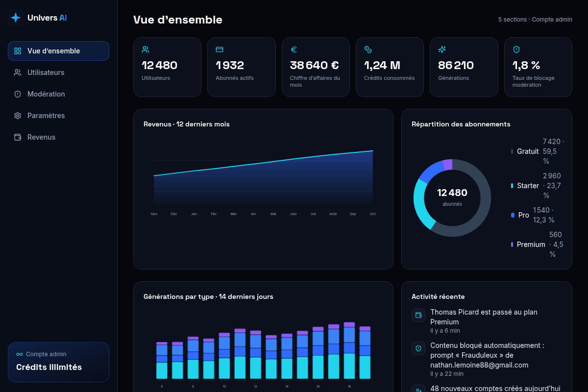The image size is (588, 392).
Task: Click the euro icon on revenue card
Action: tap(294, 49)
